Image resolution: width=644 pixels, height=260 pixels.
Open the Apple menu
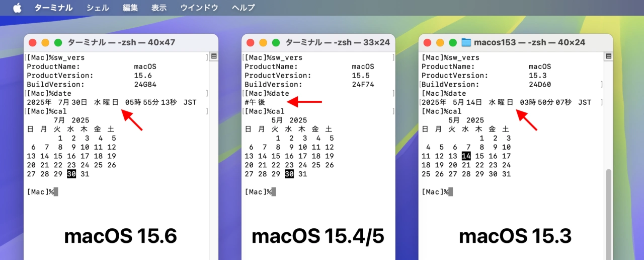(x=17, y=8)
